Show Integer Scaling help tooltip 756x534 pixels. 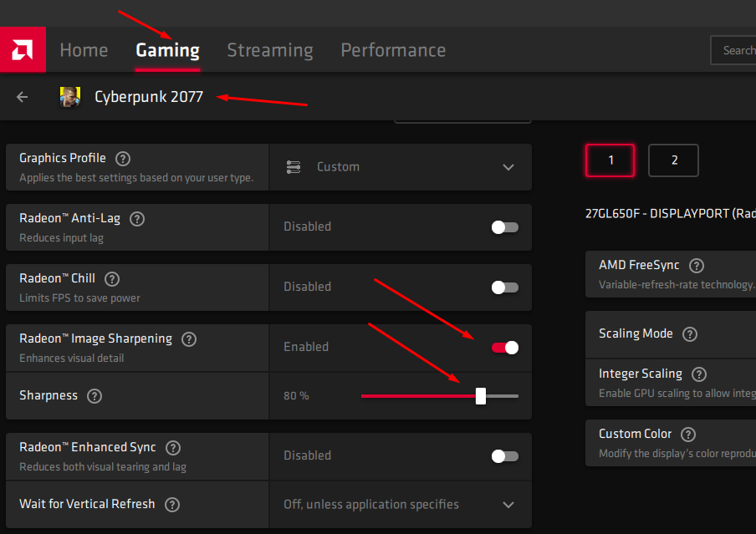pos(699,374)
